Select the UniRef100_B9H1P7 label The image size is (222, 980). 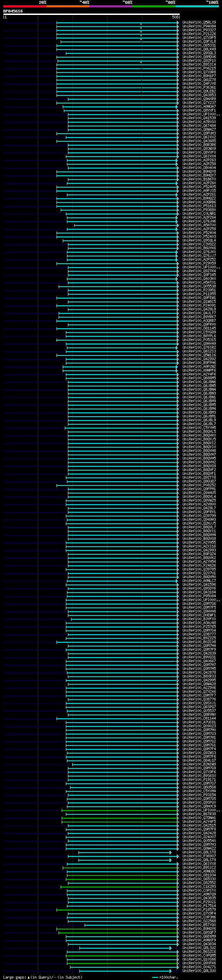click(199, 76)
